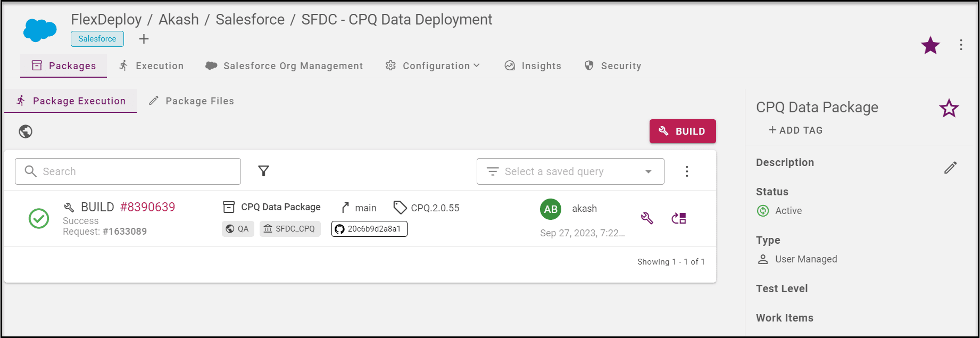Viewport: 980px width, 338px height.
Task: Click the plus icon next to Salesforce tag
Action: click(144, 39)
